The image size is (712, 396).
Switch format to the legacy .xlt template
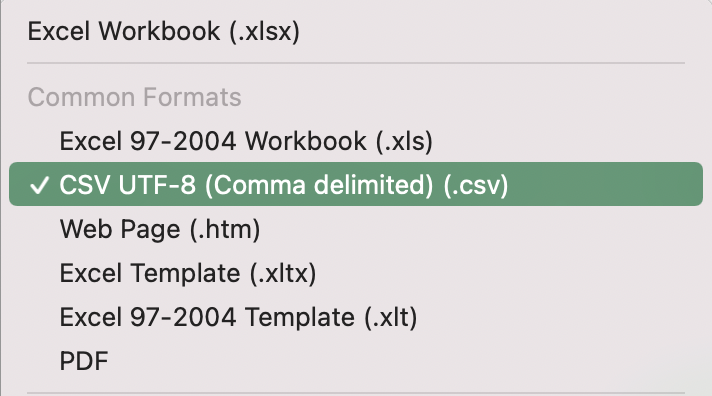(x=356, y=317)
